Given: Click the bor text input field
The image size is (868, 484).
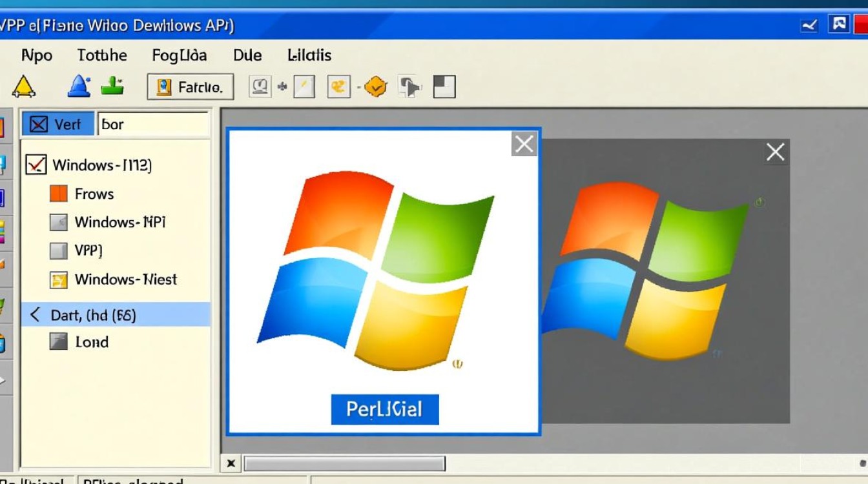Looking at the screenshot, I should pyautogui.click(x=153, y=123).
